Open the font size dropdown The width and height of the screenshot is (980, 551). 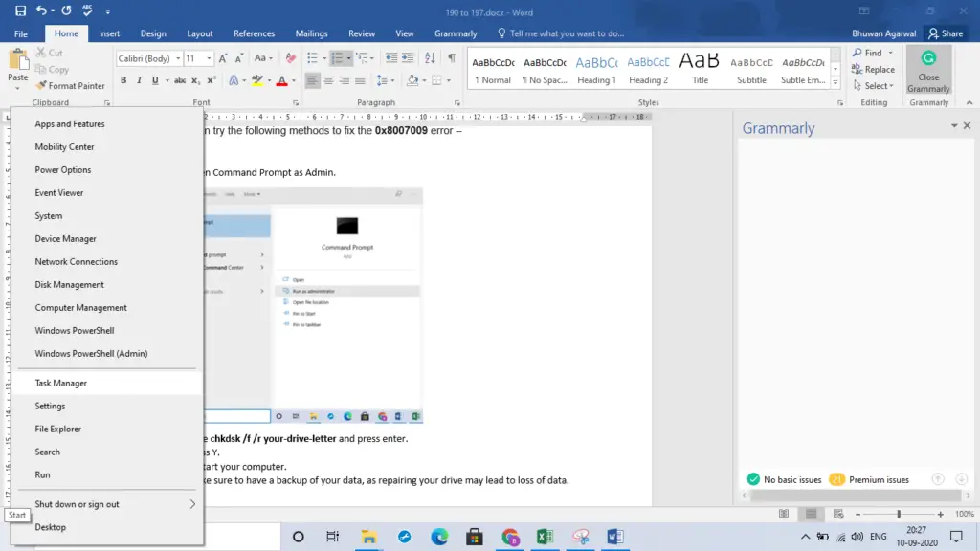tap(209, 58)
